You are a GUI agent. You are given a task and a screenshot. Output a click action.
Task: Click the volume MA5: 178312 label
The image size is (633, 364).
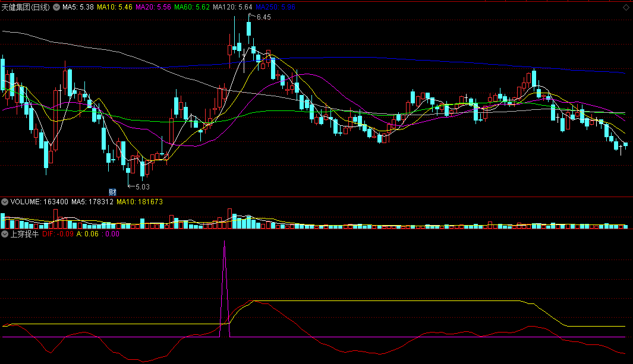pyautogui.click(x=93, y=202)
